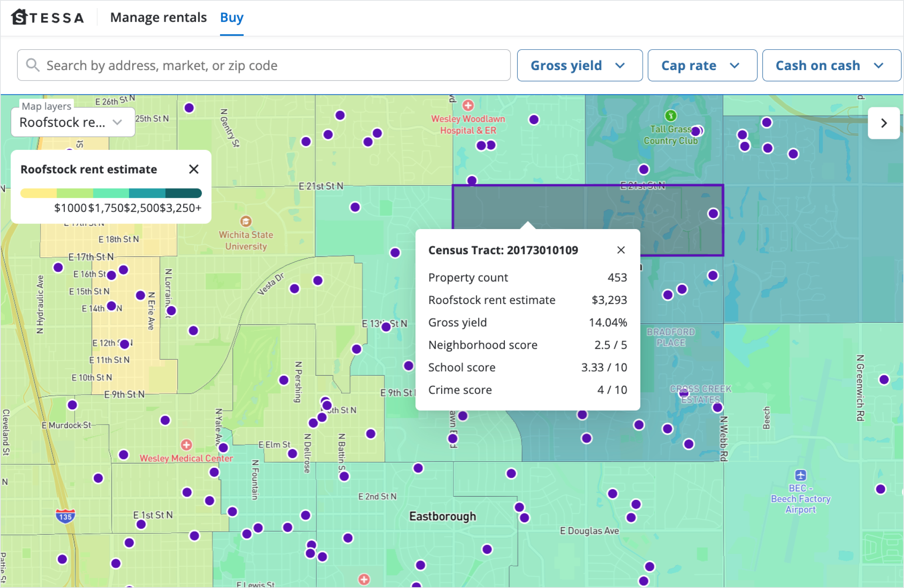Switch to the Manage rentals tab
904x588 pixels.
click(x=159, y=17)
